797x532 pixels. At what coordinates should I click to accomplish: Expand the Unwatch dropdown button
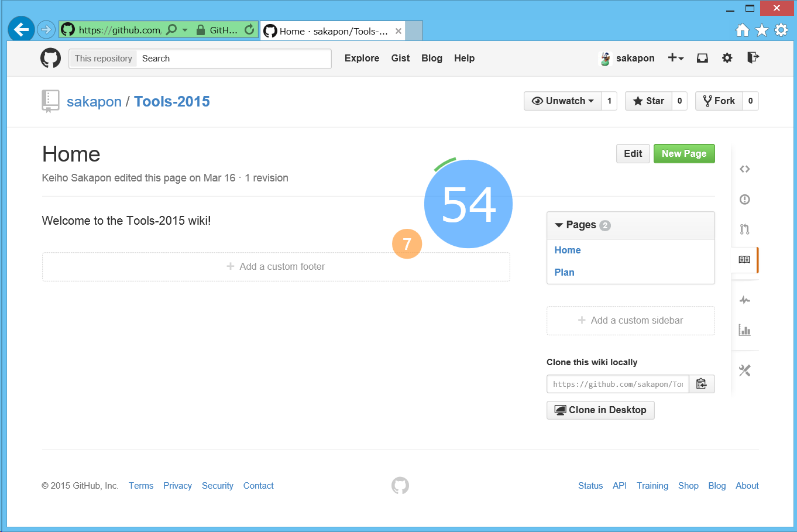coord(563,101)
